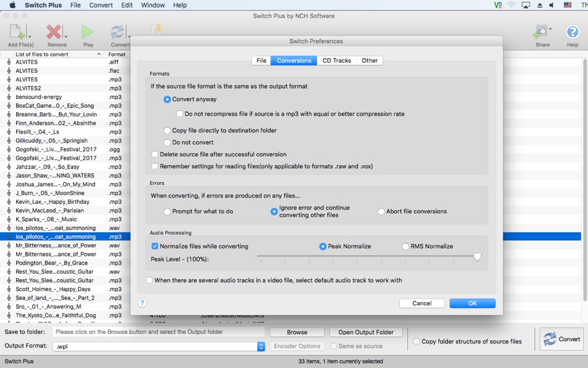
Task: Open the Help question mark toolbar icon
Action: tap(573, 32)
